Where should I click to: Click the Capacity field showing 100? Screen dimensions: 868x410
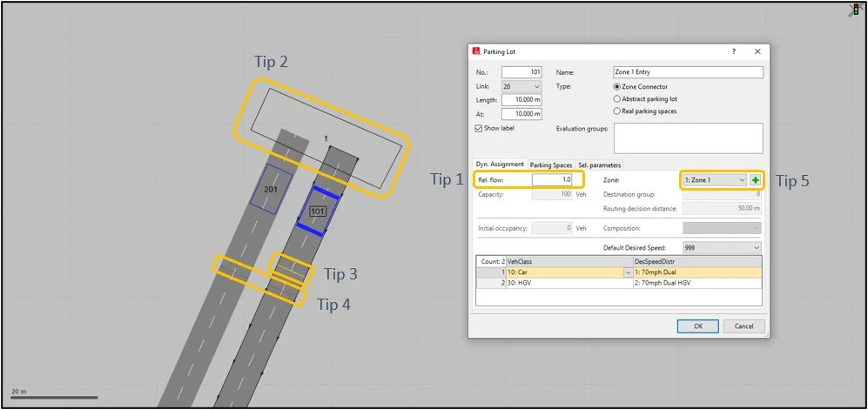pos(552,195)
